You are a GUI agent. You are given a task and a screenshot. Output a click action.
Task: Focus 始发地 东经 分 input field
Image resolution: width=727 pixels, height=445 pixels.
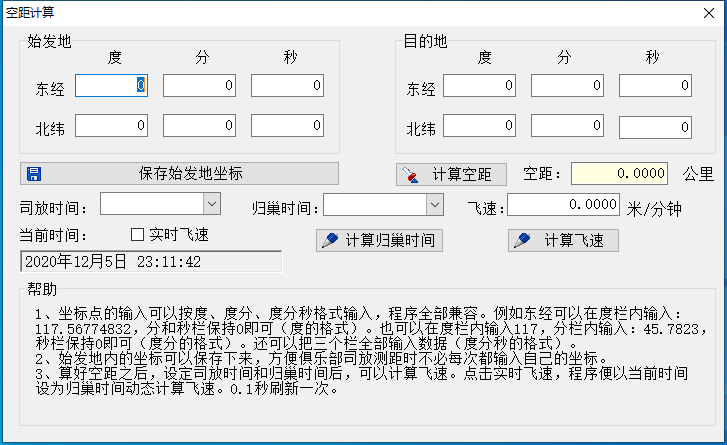click(x=199, y=85)
